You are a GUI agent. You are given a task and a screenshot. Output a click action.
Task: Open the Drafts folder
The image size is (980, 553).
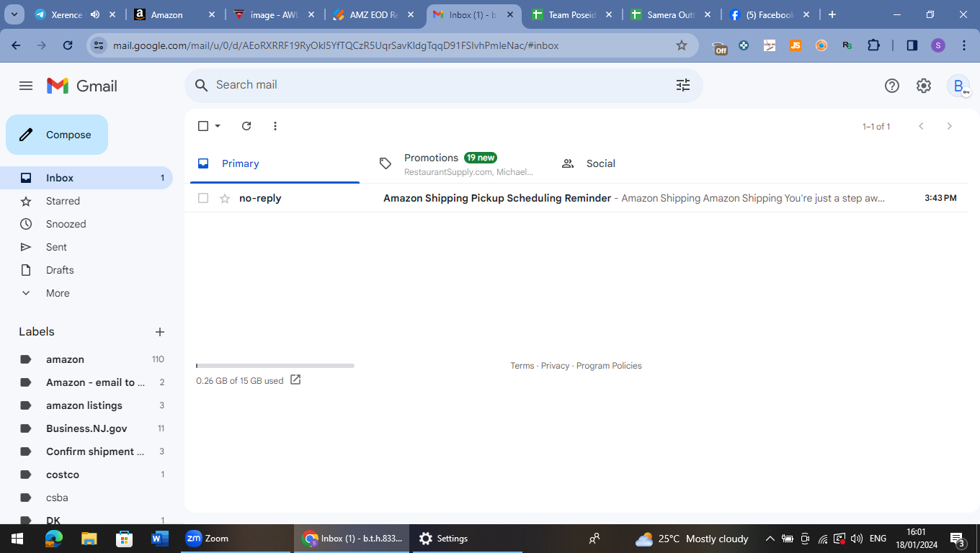(86, 270)
